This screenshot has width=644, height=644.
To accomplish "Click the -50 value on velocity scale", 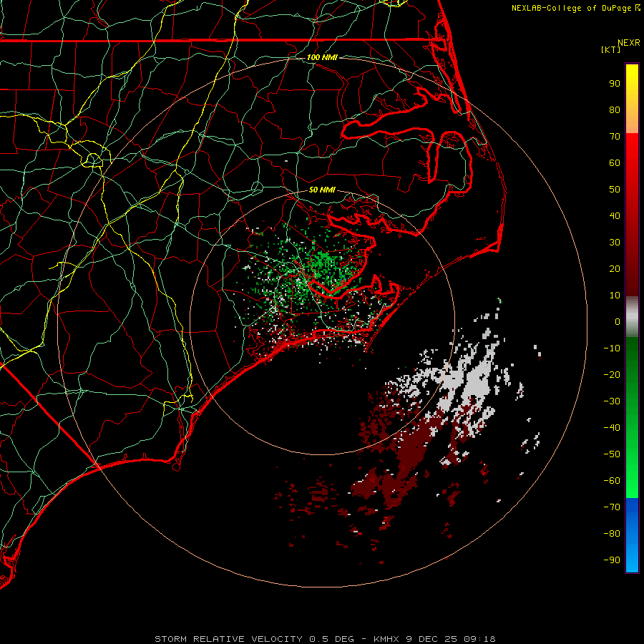I will coord(612,454).
